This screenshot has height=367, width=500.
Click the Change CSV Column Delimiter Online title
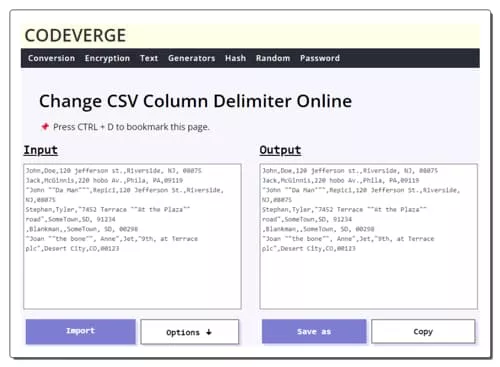[195, 101]
